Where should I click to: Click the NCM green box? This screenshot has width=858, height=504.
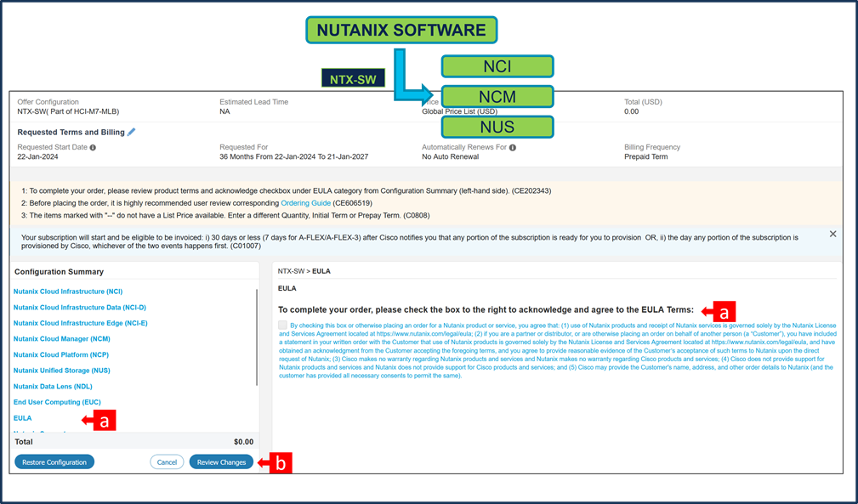[497, 97]
